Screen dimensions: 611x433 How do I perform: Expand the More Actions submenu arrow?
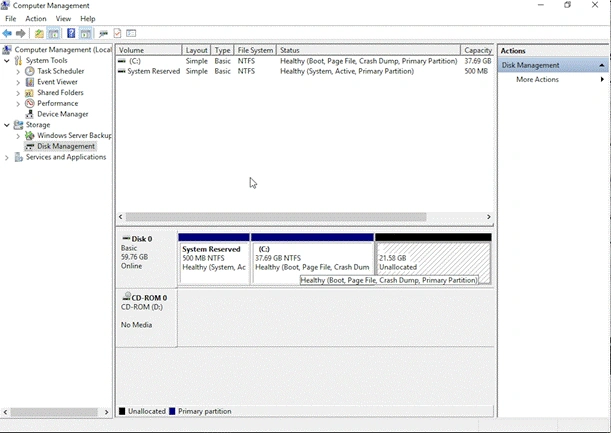point(602,80)
